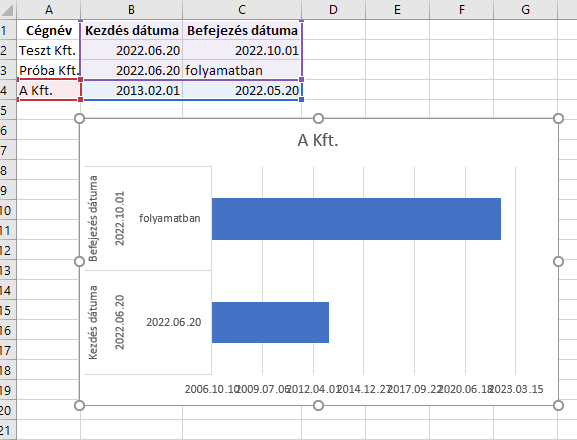
Task: Click rotated Befejezés dátuma axis label
Action: click(93, 219)
